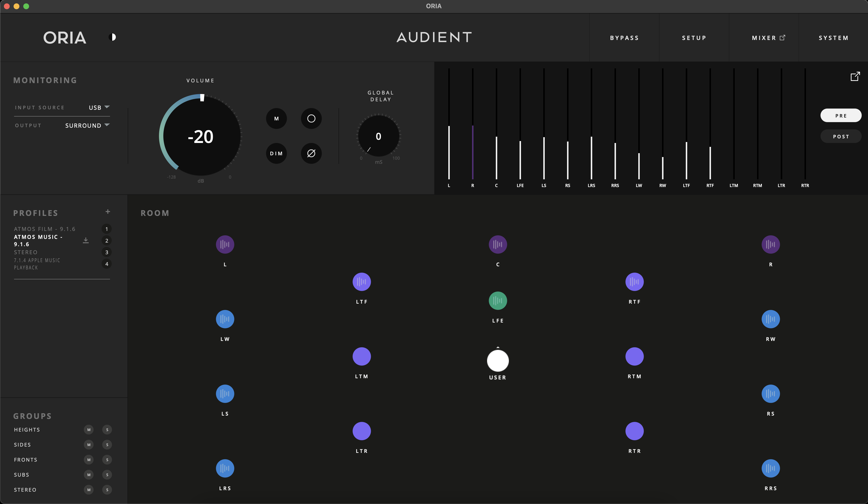The height and width of the screenshot is (504, 868).
Task: Click the RTF height speaker icon
Action: pyautogui.click(x=634, y=282)
